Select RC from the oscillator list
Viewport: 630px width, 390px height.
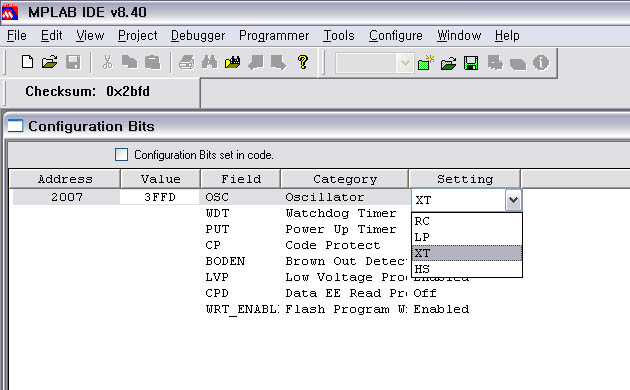coord(467,221)
